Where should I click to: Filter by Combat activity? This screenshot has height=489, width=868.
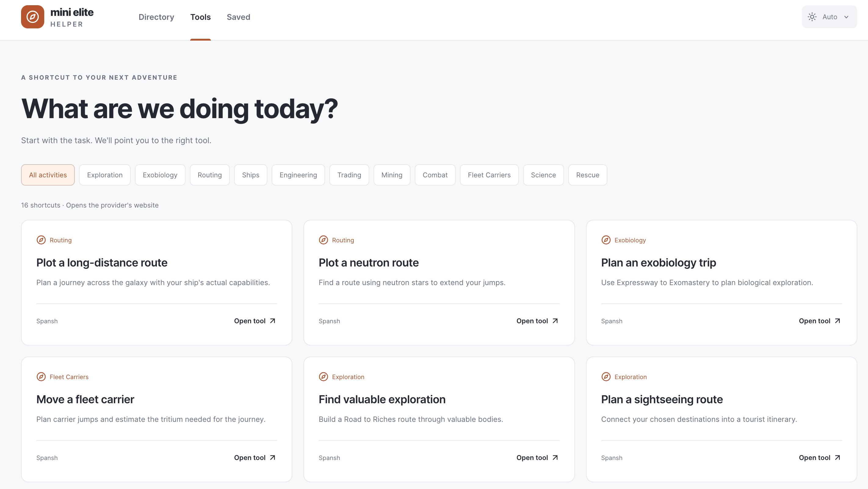[x=435, y=175]
